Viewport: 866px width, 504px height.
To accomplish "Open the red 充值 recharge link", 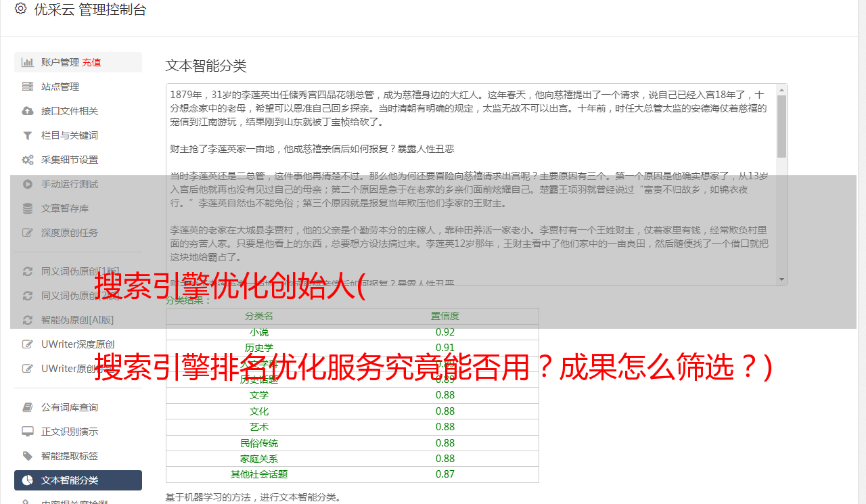I will click(x=91, y=62).
